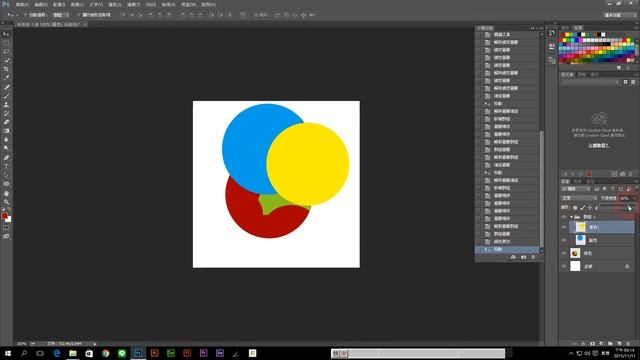Select the Hand tool
Image resolution: width=640 pixels, height=360 pixels.
(x=6, y=193)
